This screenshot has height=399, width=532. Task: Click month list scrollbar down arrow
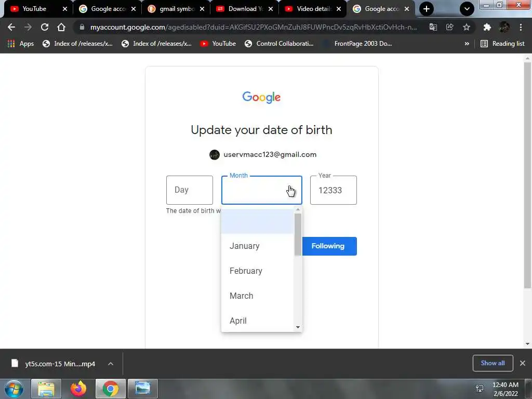tap(298, 327)
